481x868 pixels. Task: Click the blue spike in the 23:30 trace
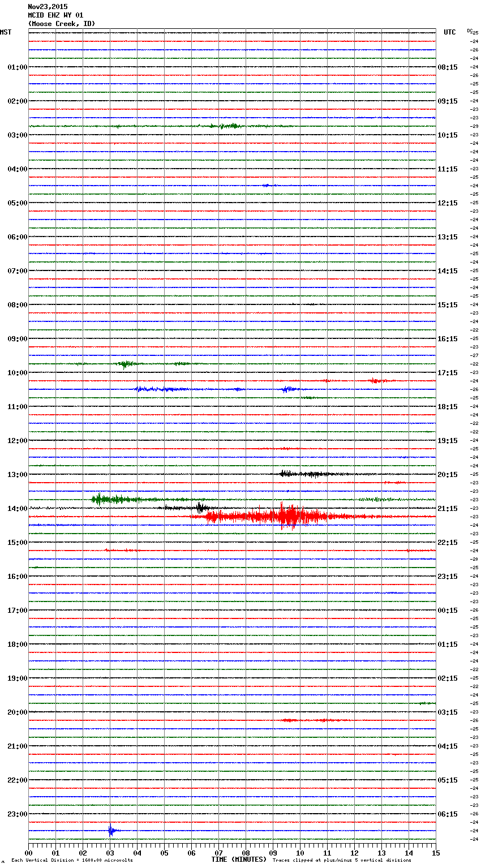coord(111,831)
